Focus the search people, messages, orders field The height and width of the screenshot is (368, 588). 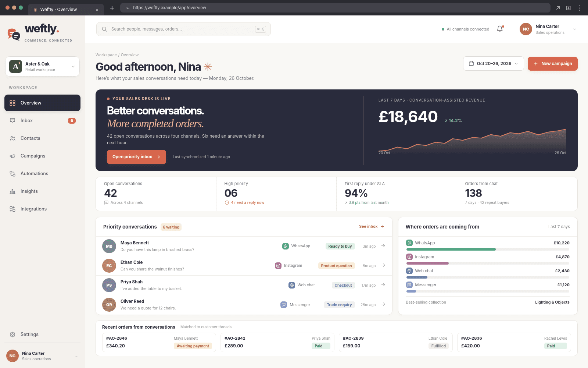[x=183, y=29]
